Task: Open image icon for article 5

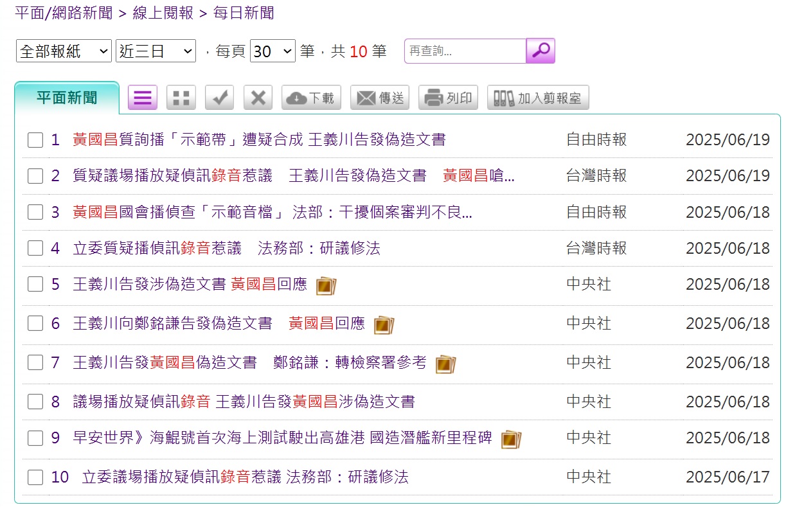Action: [x=326, y=285]
